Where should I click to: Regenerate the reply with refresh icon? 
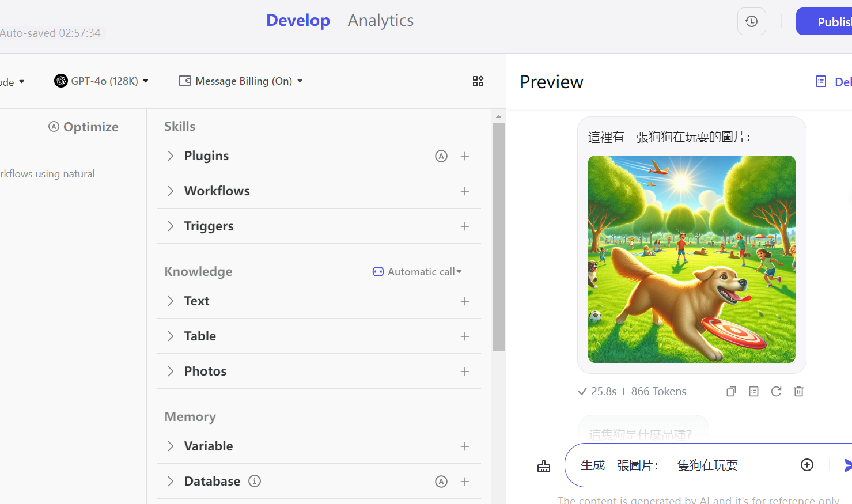tap(776, 392)
